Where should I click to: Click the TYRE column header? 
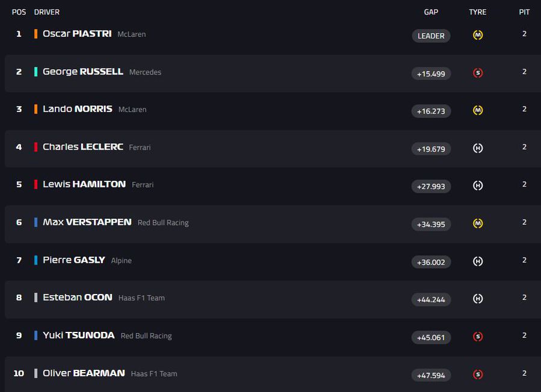(x=477, y=12)
